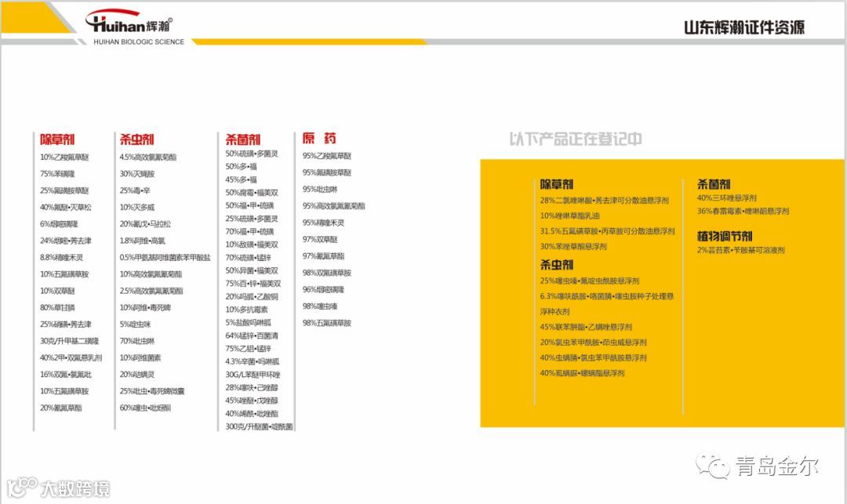
Task: Click the 2%芸苔素•苄胺基可溶液剂 entry
Action: tap(740, 250)
